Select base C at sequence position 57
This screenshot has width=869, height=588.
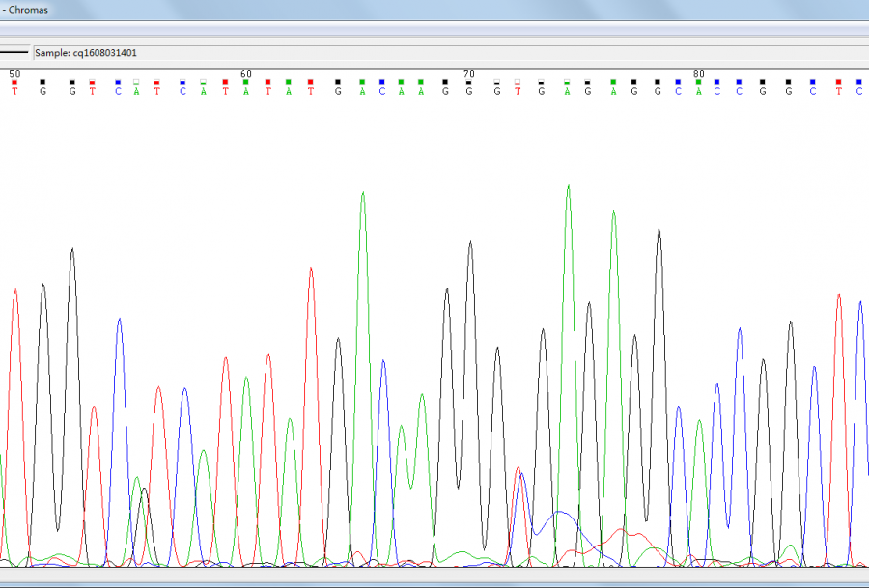coord(182,91)
